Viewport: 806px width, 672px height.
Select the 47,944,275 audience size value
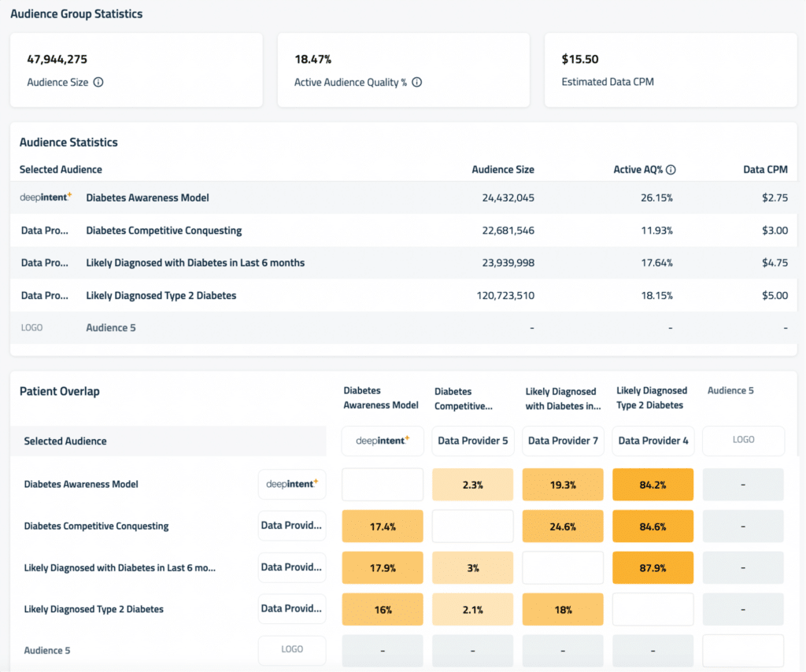pyautogui.click(x=57, y=59)
